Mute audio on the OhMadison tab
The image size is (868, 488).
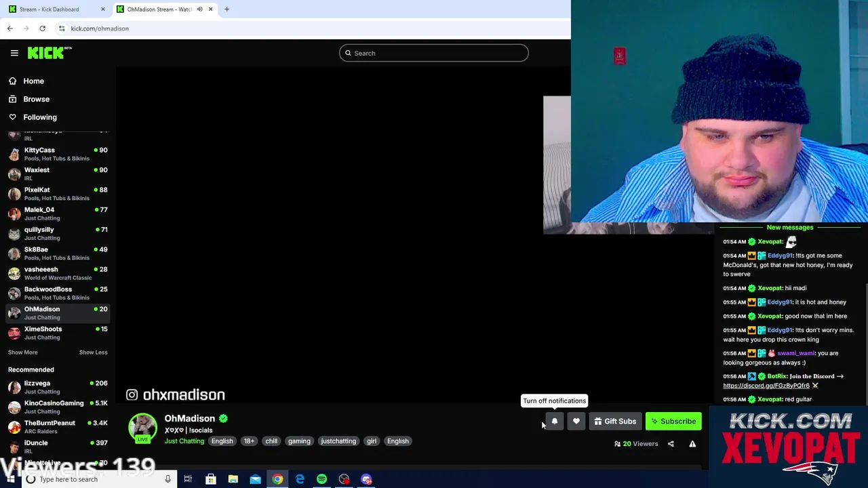pyautogui.click(x=199, y=9)
